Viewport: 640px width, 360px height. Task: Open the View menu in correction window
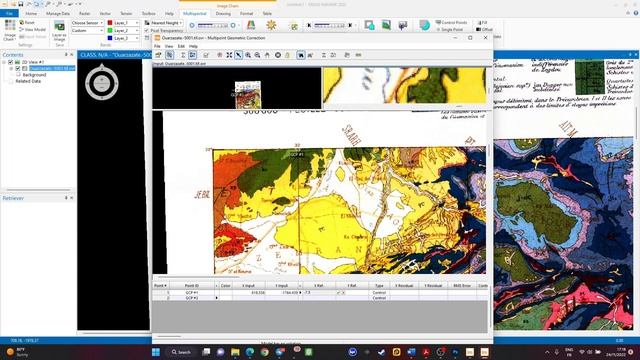pos(169,46)
